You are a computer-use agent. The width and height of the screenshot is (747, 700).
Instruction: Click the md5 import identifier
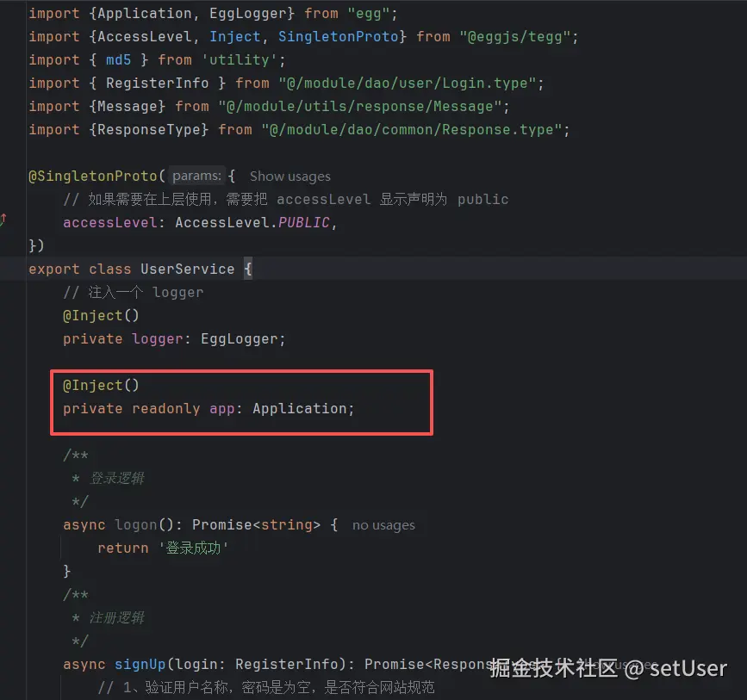pyautogui.click(x=118, y=59)
